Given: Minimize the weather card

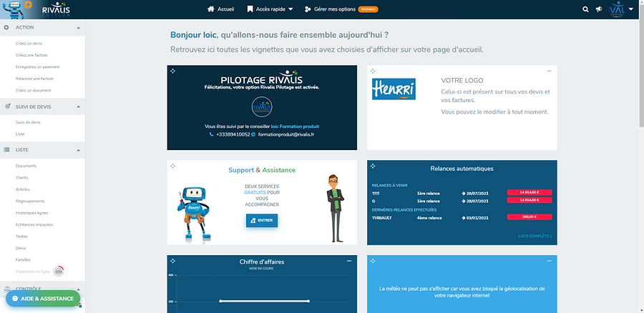Looking at the screenshot, I should (549, 261).
